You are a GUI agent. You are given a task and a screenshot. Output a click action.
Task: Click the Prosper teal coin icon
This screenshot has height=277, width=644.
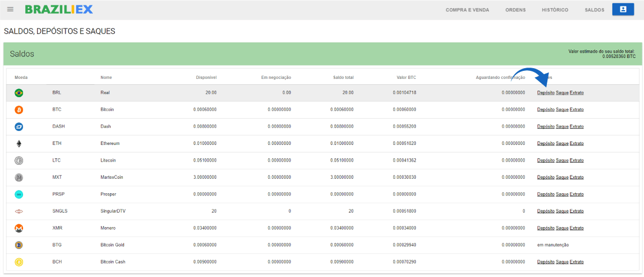coord(19,194)
